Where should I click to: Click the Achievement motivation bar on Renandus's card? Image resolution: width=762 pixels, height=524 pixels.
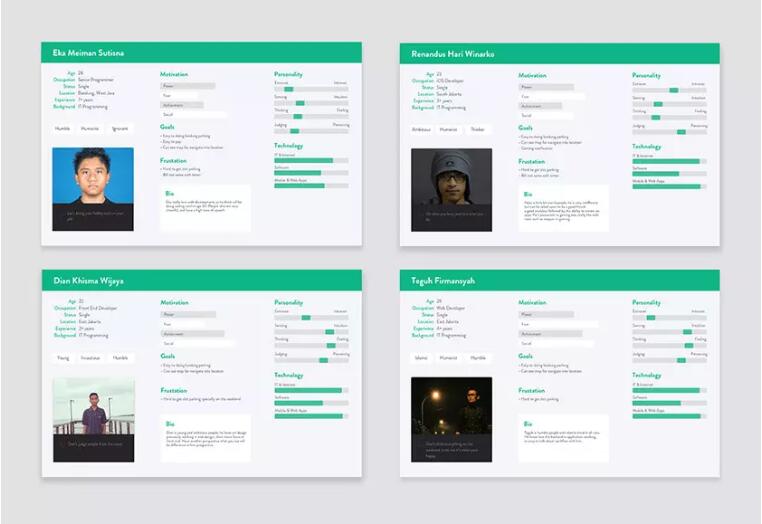[546, 105]
